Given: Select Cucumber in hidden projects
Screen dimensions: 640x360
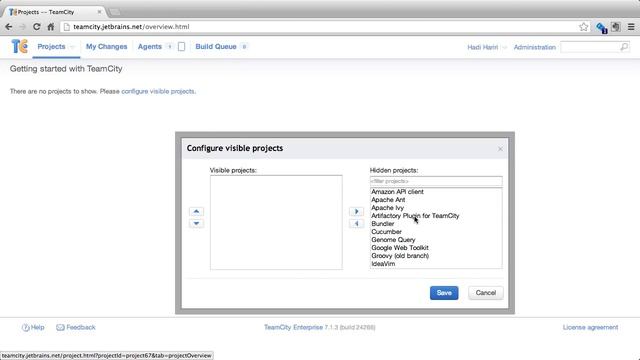Looking at the screenshot, I should click(387, 232).
